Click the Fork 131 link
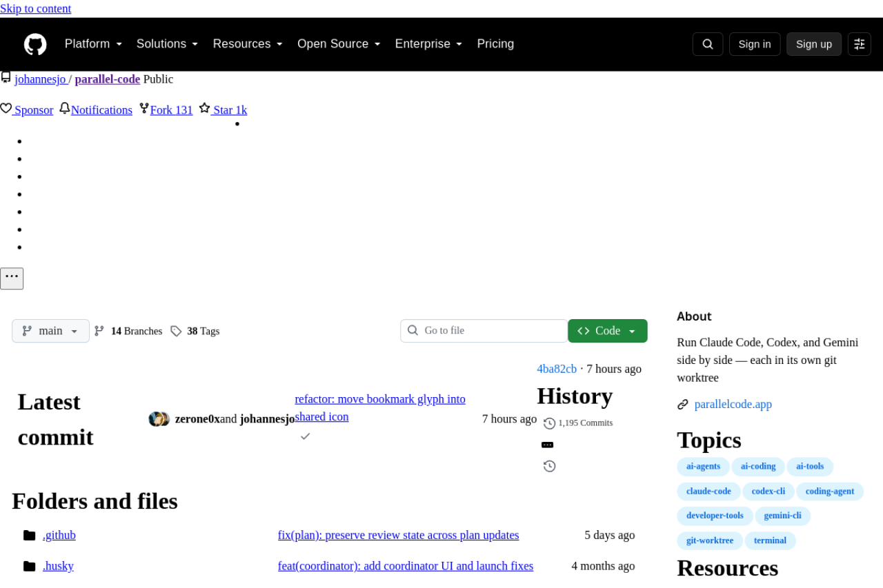Screen dimensions: 883x588 172,110
